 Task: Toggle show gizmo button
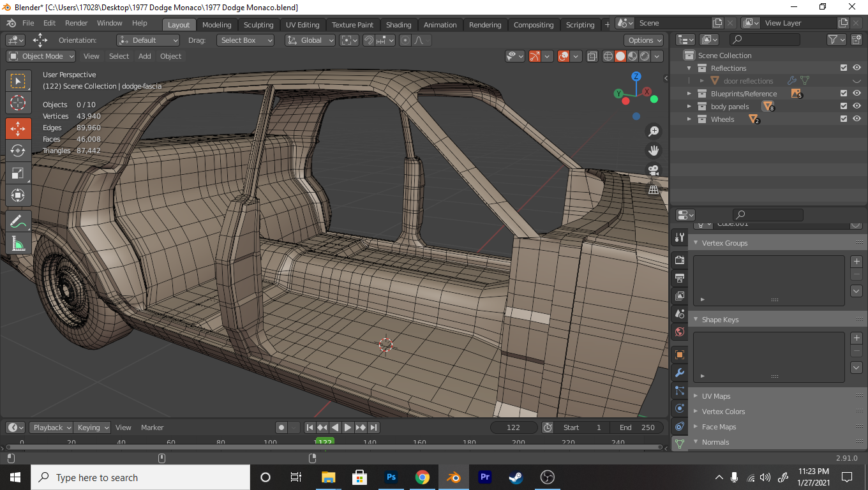[535, 56]
